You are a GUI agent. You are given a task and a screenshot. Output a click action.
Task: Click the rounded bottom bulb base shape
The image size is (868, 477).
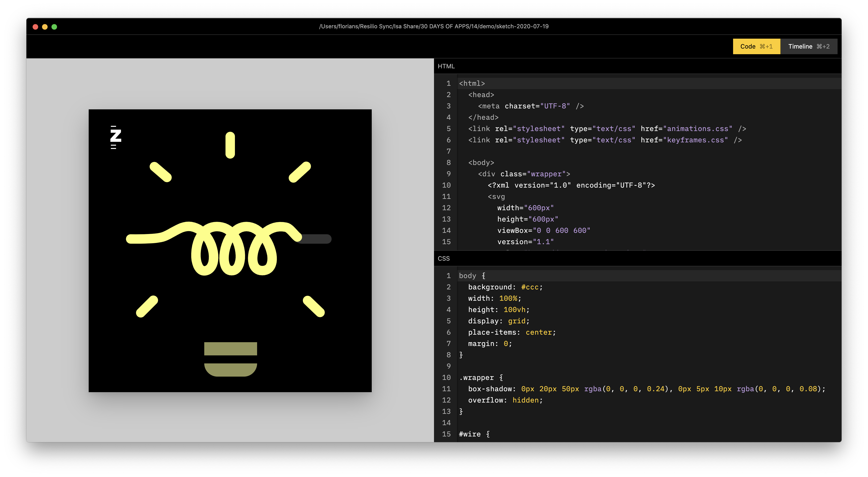click(230, 370)
